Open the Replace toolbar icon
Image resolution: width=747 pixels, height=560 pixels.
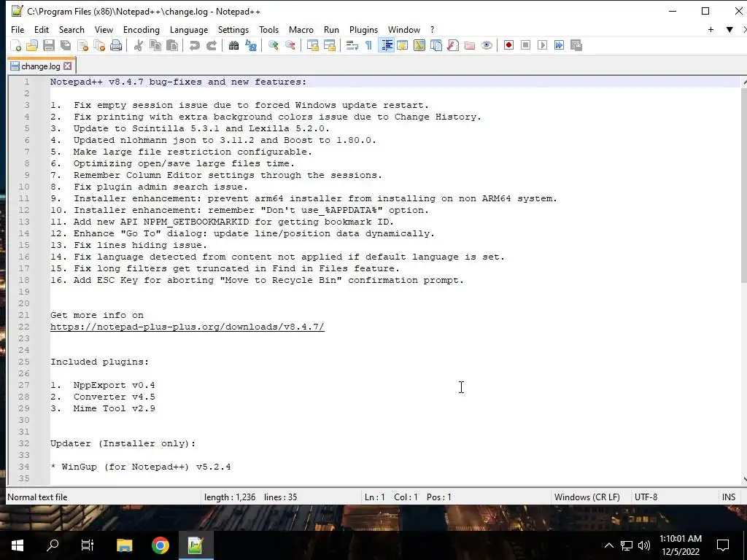[251, 45]
